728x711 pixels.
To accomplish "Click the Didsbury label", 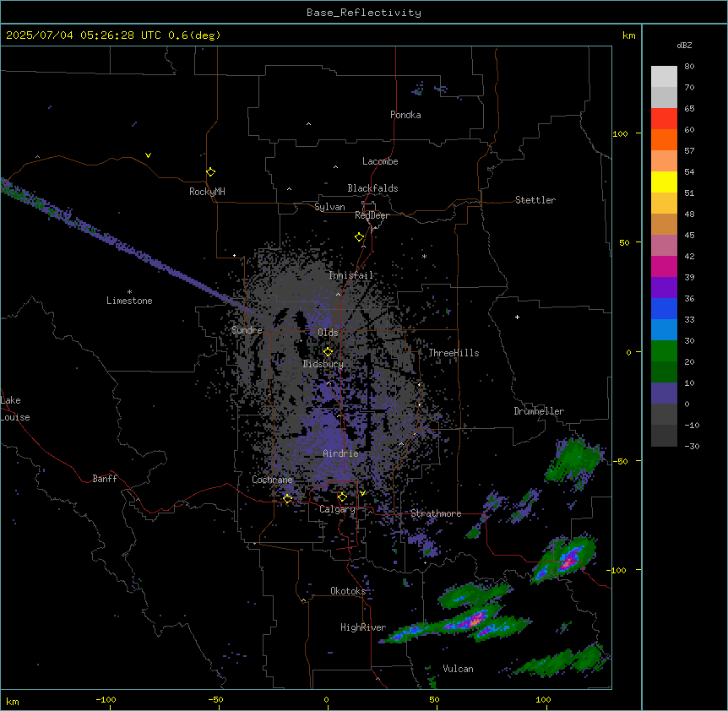I will (x=323, y=364).
